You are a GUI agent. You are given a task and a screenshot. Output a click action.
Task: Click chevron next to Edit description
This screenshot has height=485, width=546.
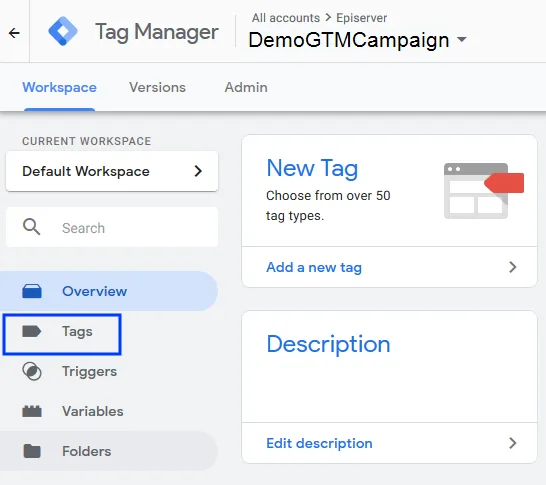[x=512, y=443]
